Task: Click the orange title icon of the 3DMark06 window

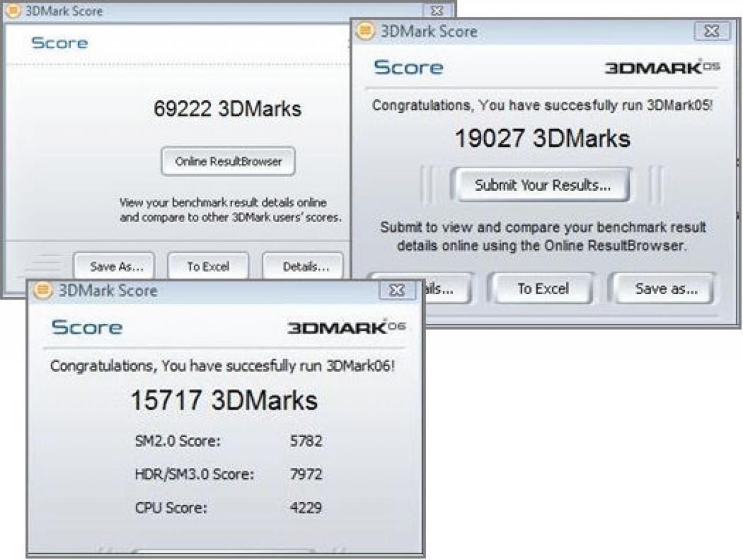Action: [42, 290]
